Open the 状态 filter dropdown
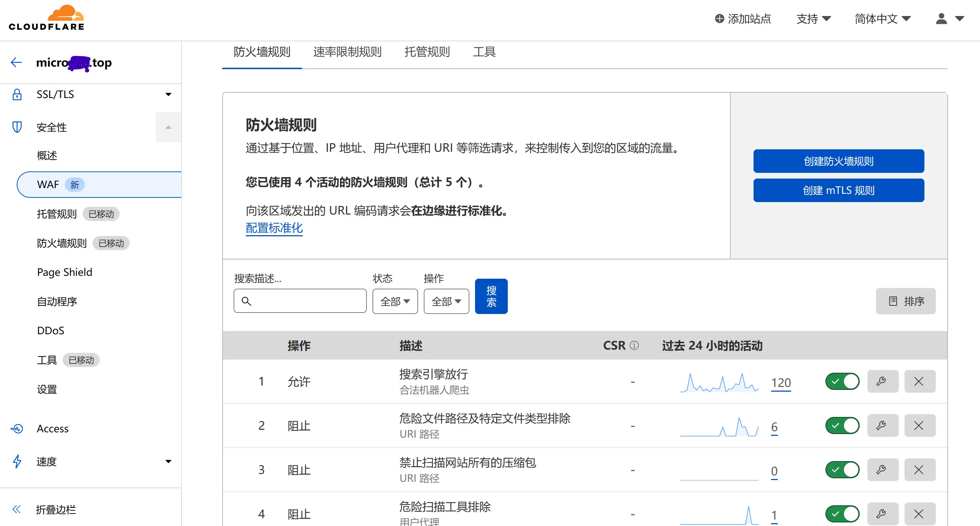980x526 pixels. [x=395, y=301]
